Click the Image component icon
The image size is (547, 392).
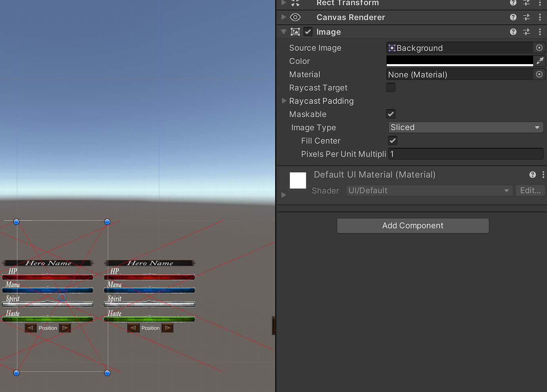295,32
